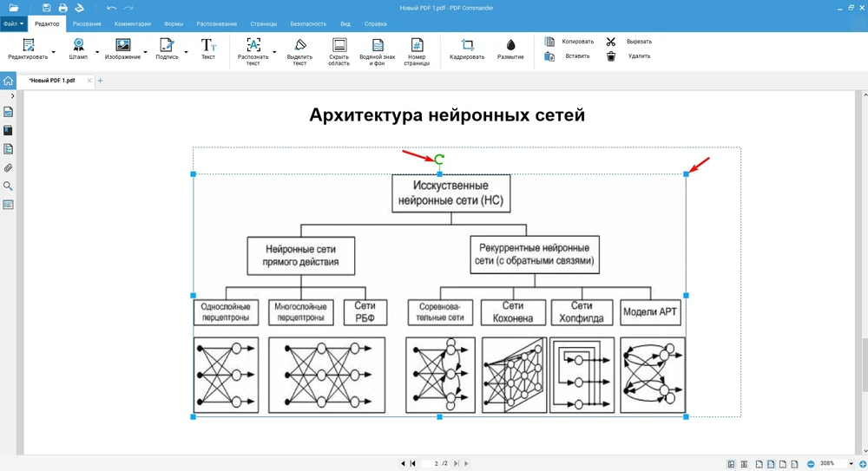Choose the Выделить текст highlighter tool

pyautogui.click(x=299, y=51)
